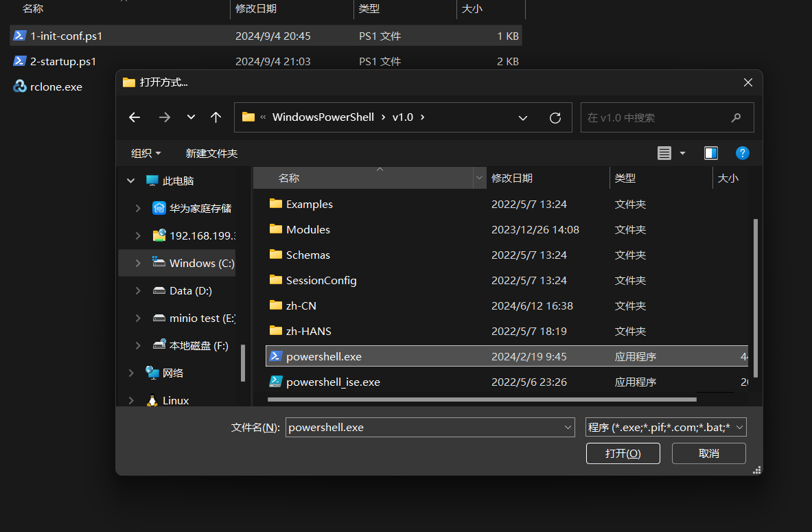The height and width of the screenshot is (532, 812).
Task: Open the recent locations chevron dropdown
Action: point(191,117)
